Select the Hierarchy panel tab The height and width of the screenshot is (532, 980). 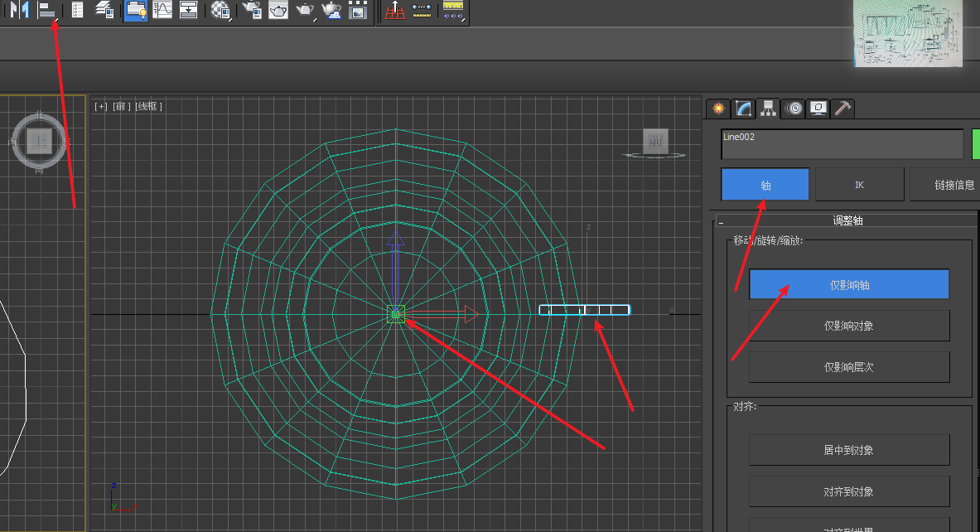click(768, 109)
